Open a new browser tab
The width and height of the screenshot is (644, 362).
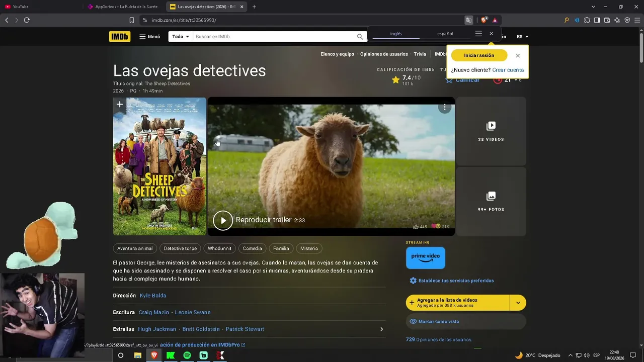pos(254,7)
